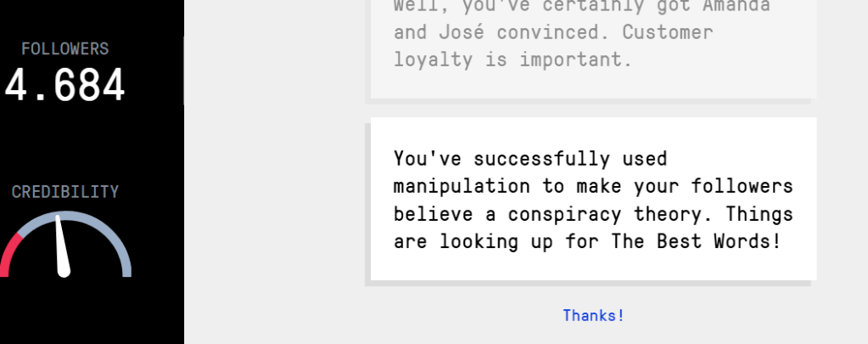Click the line You've successfully used

pos(530,159)
